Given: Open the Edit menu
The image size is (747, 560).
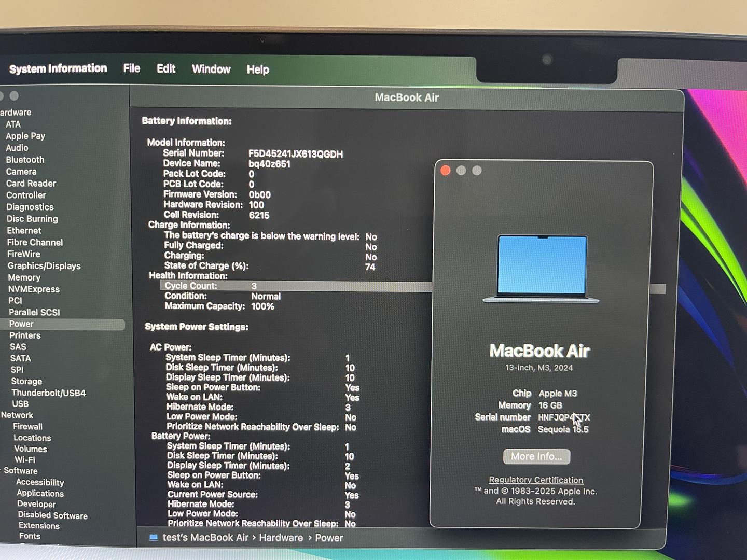Looking at the screenshot, I should pyautogui.click(x=166, y=69).
